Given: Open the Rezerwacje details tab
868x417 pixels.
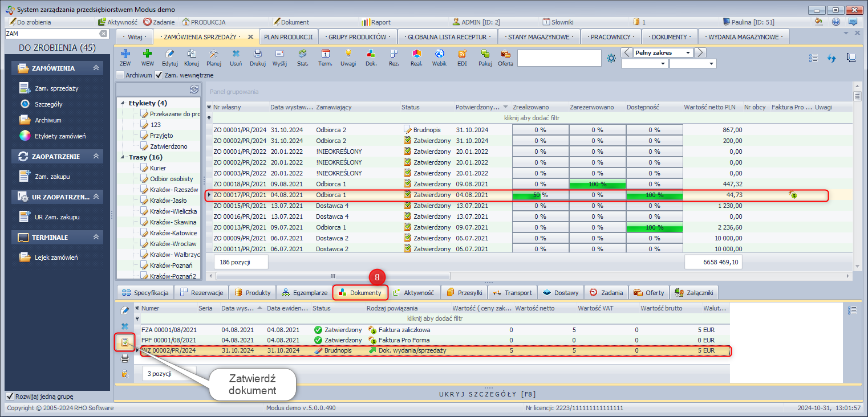Looking at the screenshot, I should [201, 293].
